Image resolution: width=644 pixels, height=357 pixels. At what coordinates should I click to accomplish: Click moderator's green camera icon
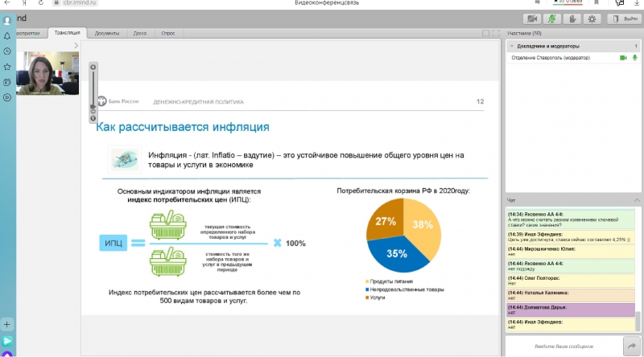[x=623, y=58]
